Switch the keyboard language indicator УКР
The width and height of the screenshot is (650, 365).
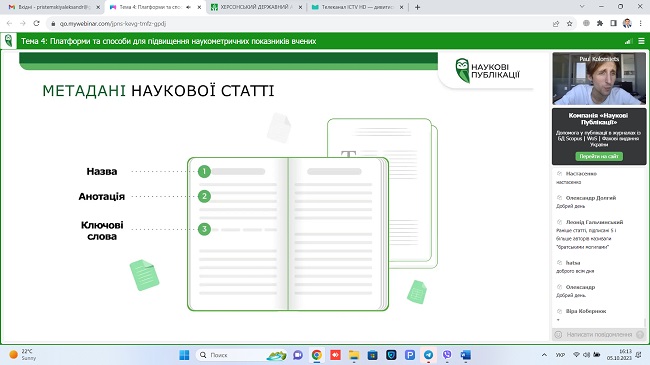560,355
